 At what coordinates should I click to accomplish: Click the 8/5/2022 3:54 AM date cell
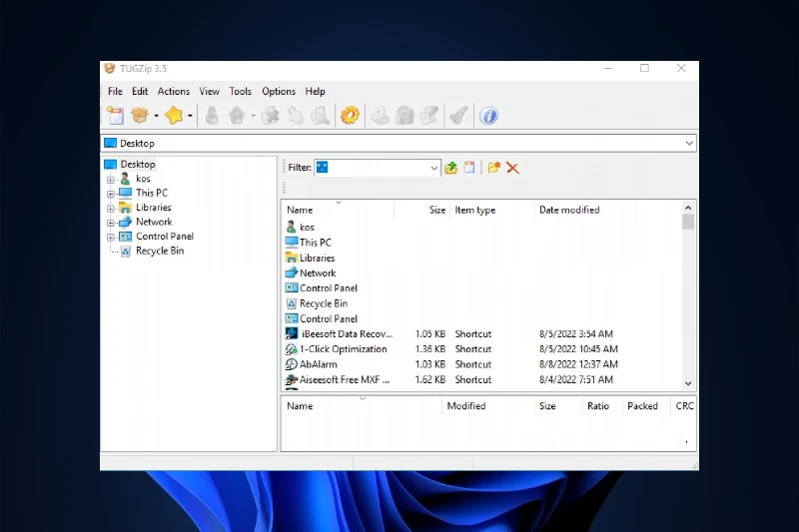(576, 334)
